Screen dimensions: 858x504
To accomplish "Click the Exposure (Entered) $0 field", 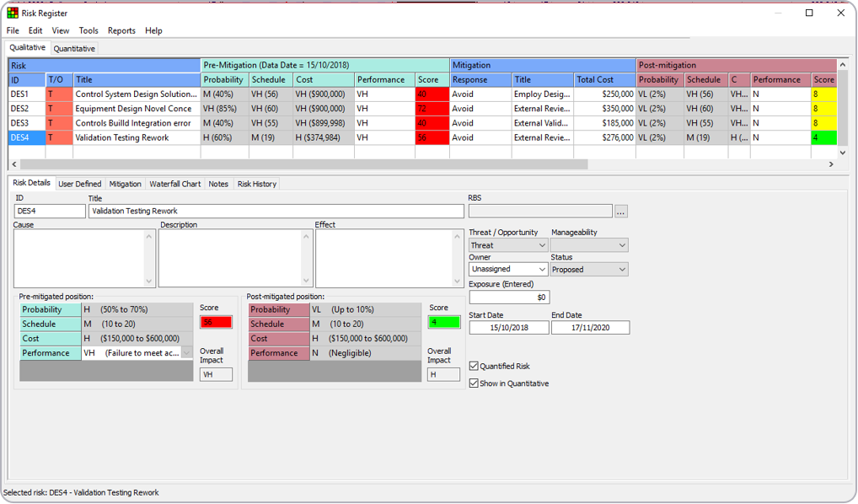I will pos(509,298).
